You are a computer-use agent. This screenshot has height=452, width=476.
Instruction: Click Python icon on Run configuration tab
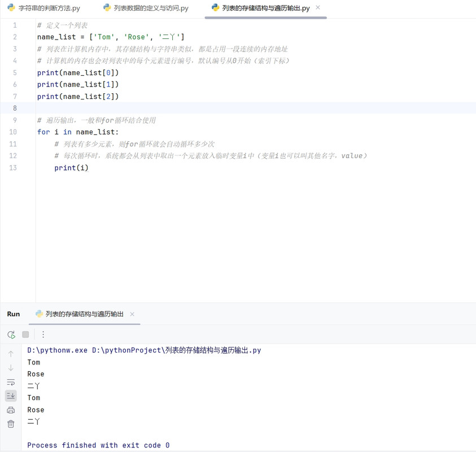coord(39,314)
